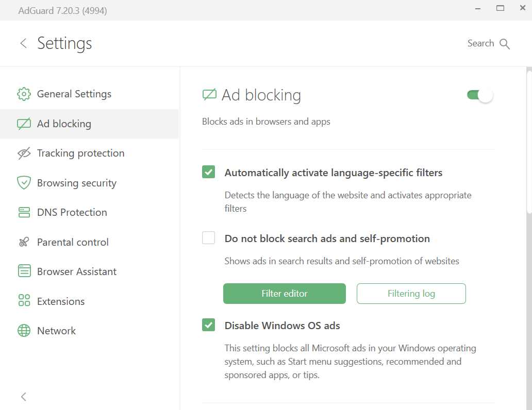Click the Microsoft ads description paragraph
The height and width of the screenshot is (410, 532).
click(x=350, y=362)
